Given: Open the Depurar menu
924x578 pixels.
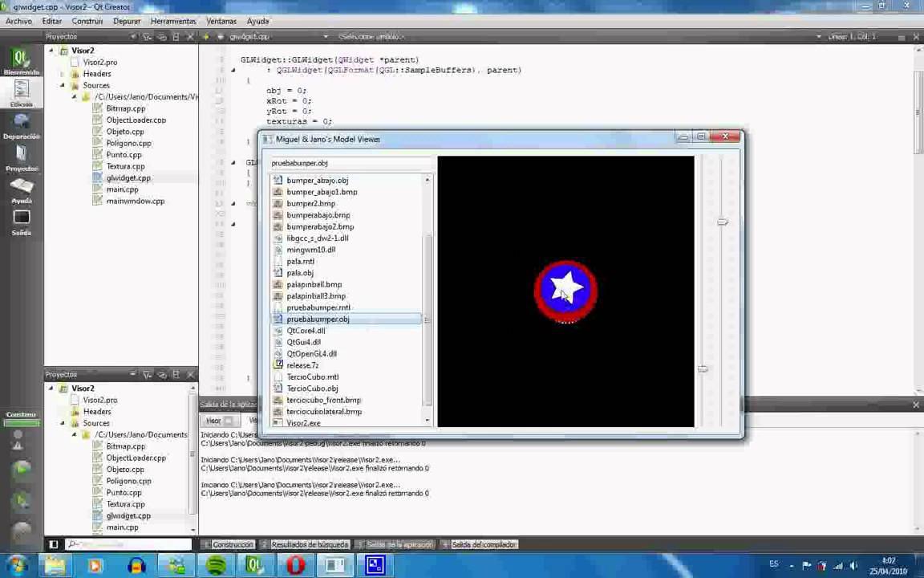Looking at the screenshot, I should tap(127, 21).
